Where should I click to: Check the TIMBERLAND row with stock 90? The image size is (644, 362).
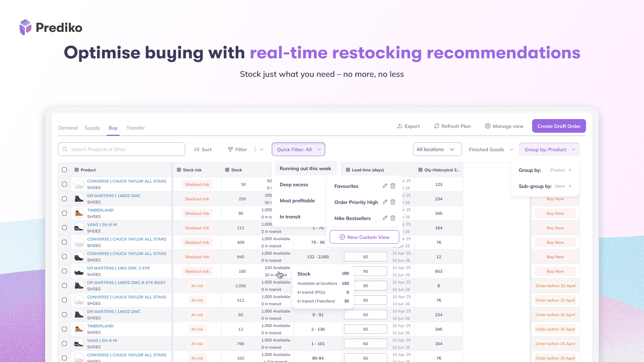[x=64, y=213]
